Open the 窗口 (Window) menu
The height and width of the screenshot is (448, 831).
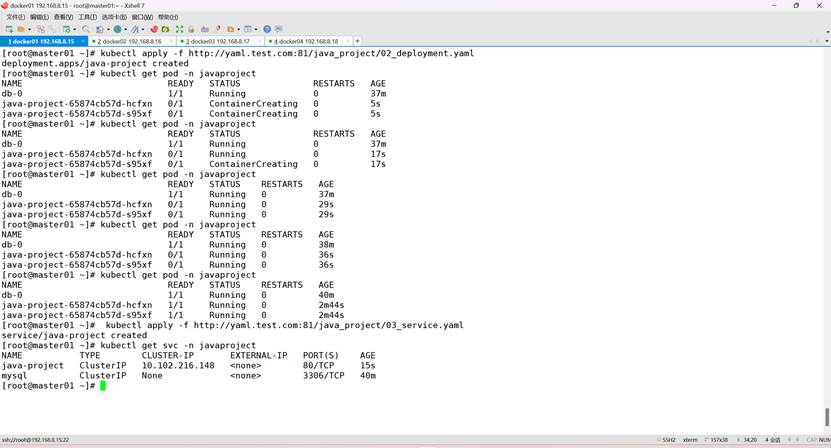143,17
